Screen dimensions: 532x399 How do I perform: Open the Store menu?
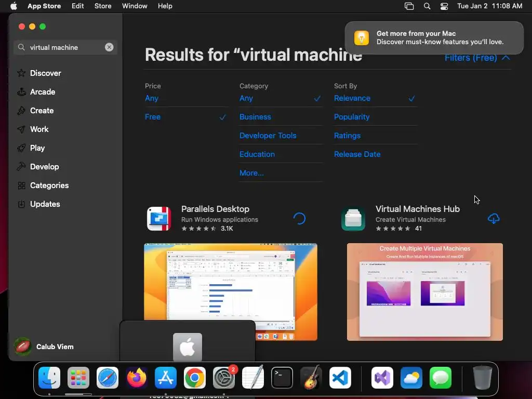103,6
